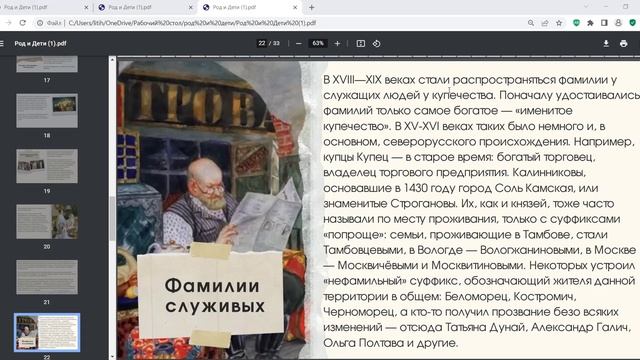Screen dimensions: 640x360
Task: Print the PDF document
Action: point(624,43)
